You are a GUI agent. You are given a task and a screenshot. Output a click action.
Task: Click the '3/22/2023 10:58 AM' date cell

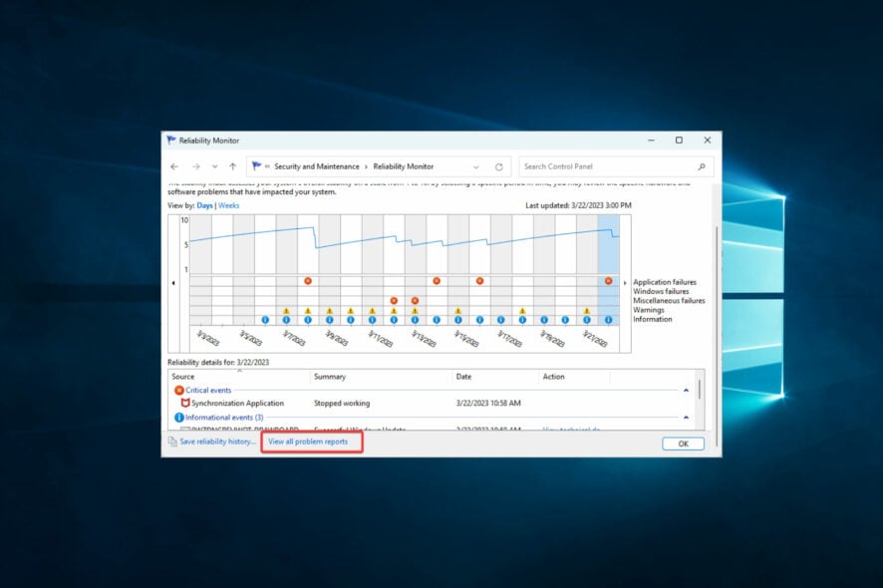tap(488, 404)
